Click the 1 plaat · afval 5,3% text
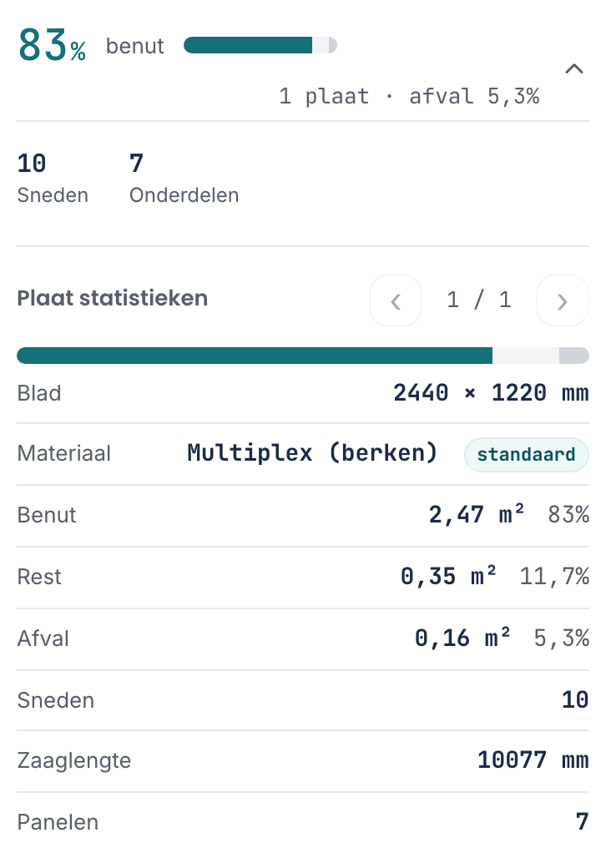Viewport: 606px width, 868px height. [409, 96]
